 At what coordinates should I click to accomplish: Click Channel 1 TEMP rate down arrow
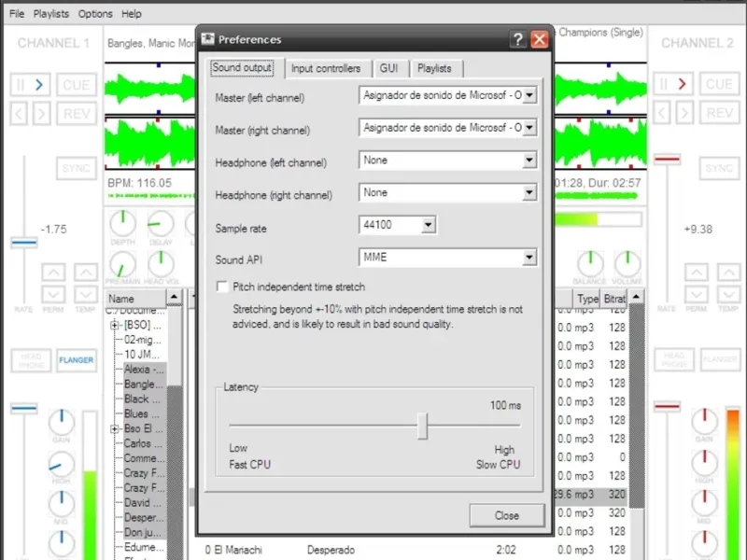click(x=86, y=294)
